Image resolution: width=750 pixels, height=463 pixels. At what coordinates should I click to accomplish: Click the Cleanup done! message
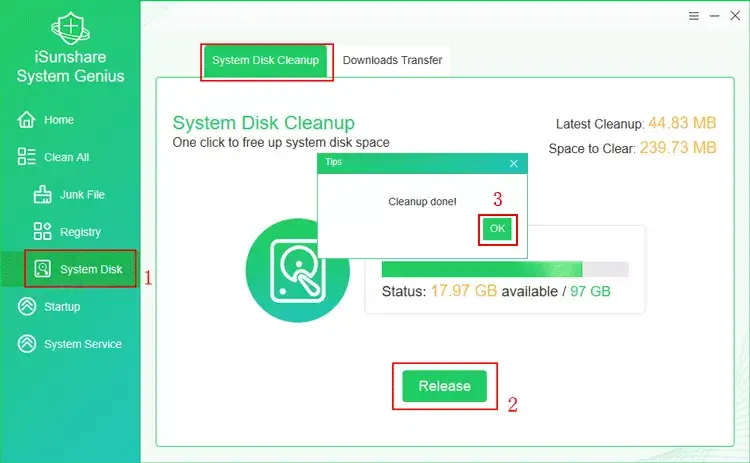[x=422, y=201]
